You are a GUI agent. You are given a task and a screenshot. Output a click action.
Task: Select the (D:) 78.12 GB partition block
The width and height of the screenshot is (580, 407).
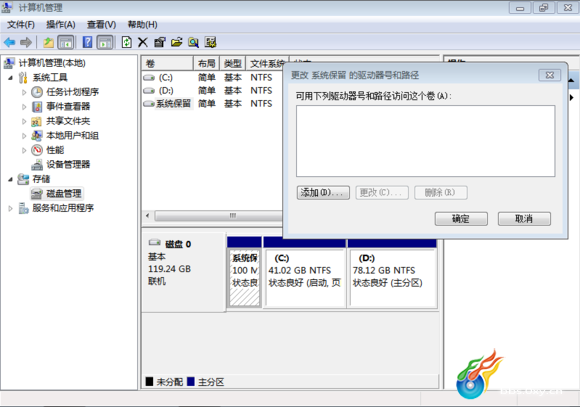(392, 278)
